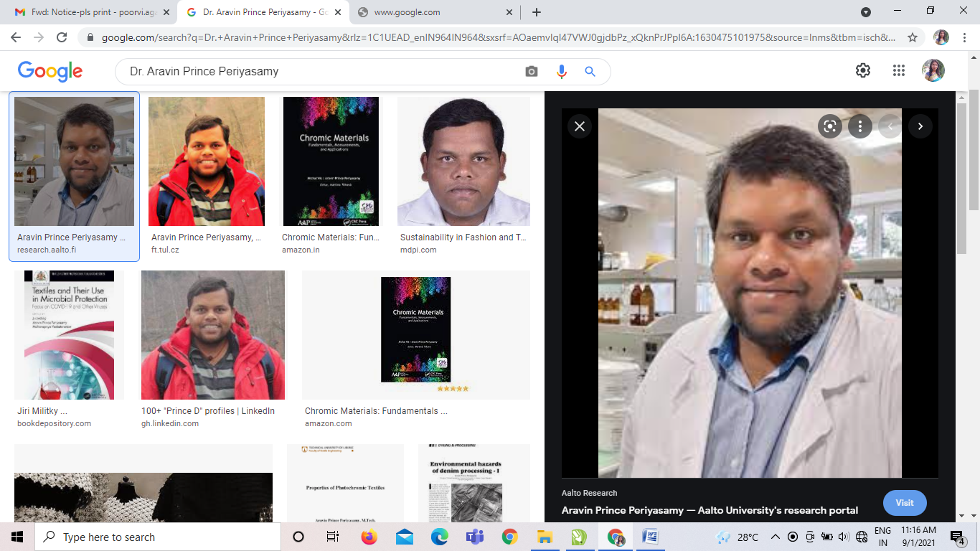Open three-dot menu on preview image
Screen dimensions: 980x551
click(x=859, y=126)
